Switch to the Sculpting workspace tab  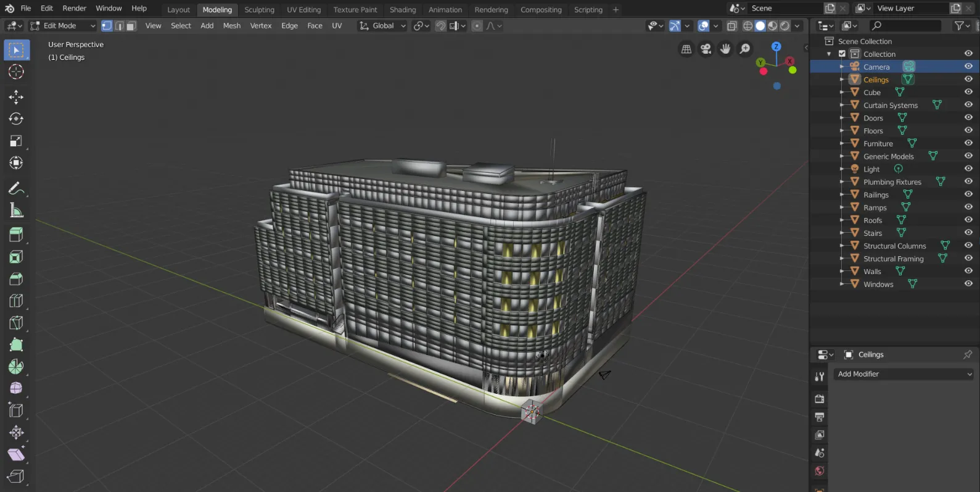click(x=259, y=9)
